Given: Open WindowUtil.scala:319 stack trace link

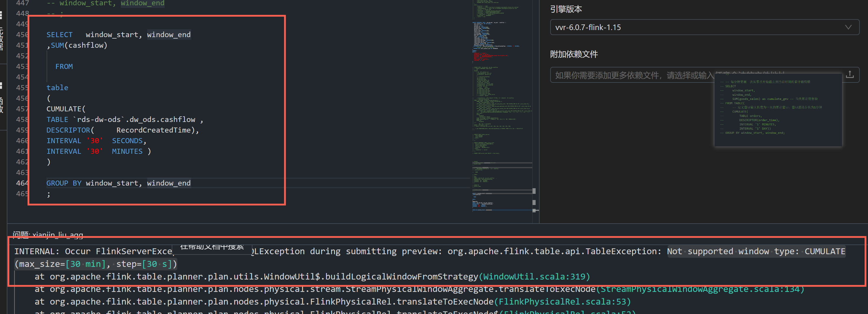Looking at the screenshot, I should (x=534, y=277).
